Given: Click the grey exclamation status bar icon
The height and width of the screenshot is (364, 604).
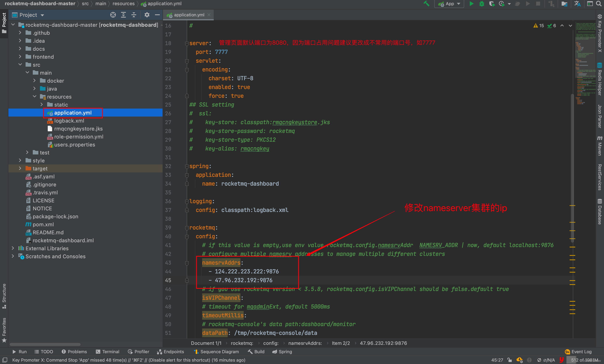Looking at the screenshot, I should (x=529, y=360).
